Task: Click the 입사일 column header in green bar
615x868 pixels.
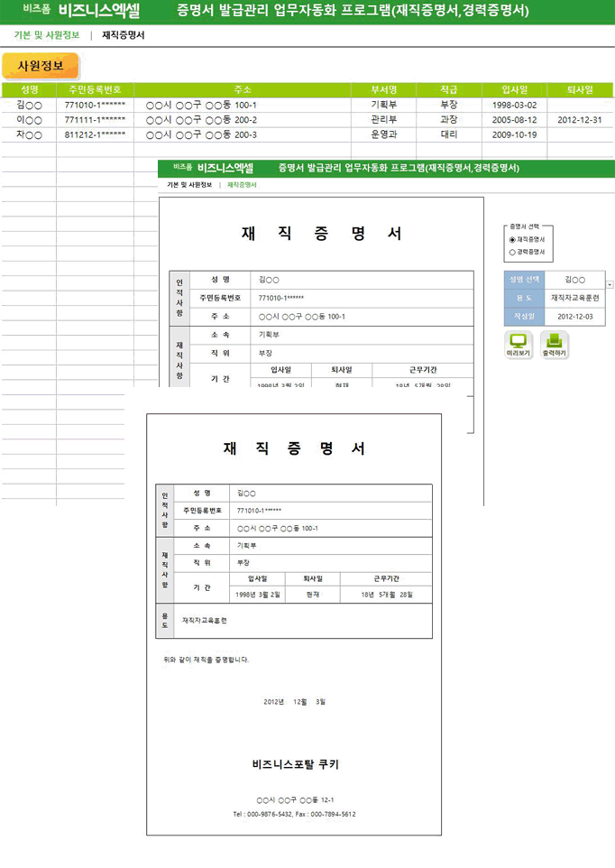Action: point(514,89)
